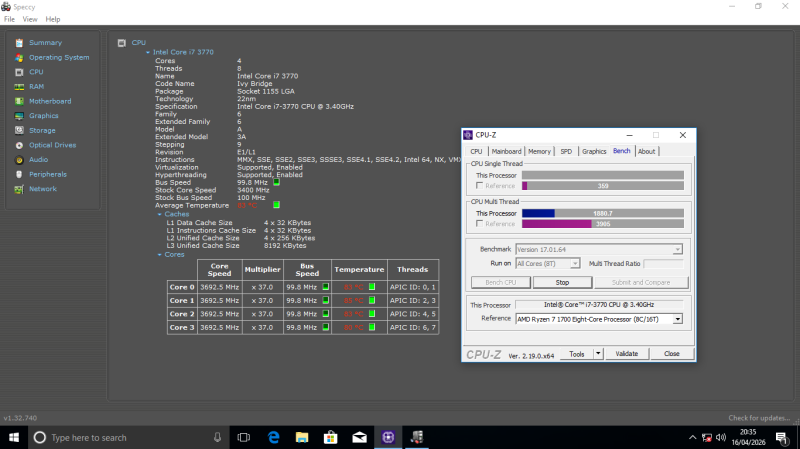800x449 pixels.
Task: Click the Multi Thread Ratio field
Action: 663,264
